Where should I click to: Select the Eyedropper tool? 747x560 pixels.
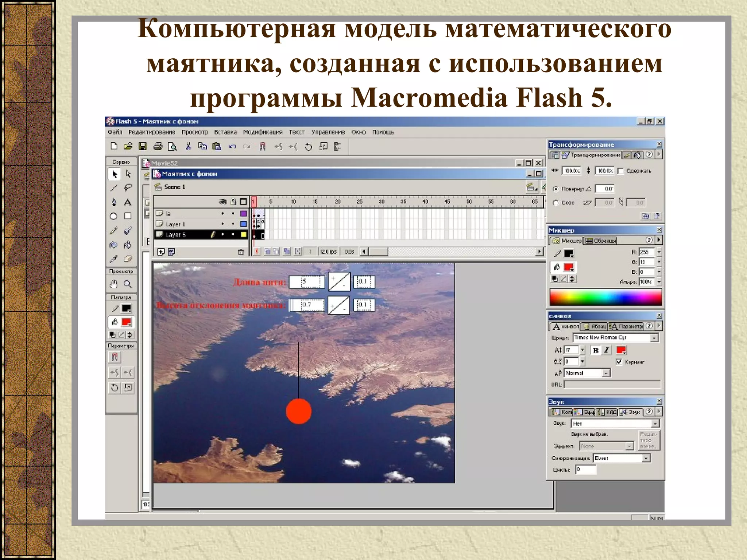(114, 259)
